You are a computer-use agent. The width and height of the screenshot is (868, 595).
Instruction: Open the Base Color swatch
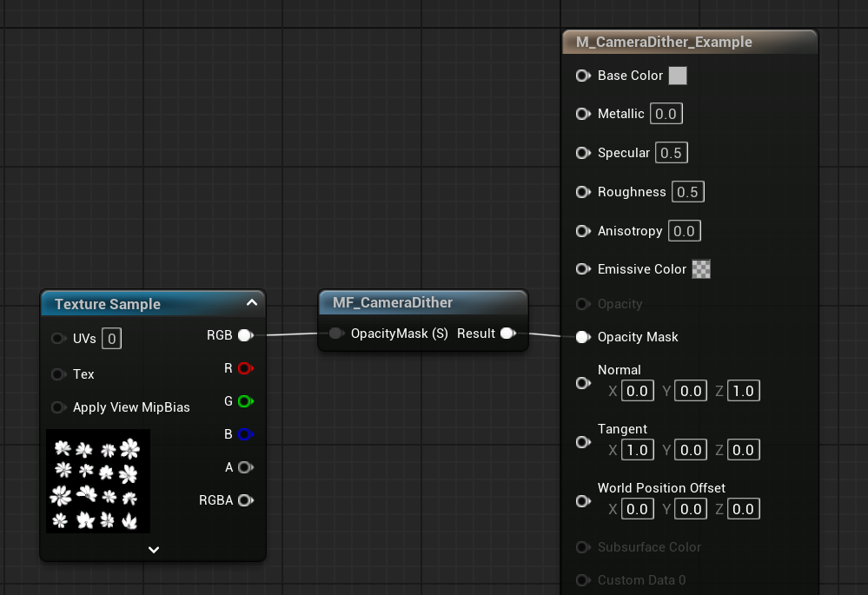[x=678, y=76]
